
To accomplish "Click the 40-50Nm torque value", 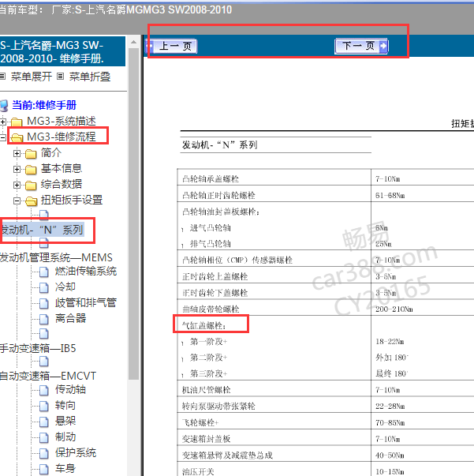I will pos(390,455).
